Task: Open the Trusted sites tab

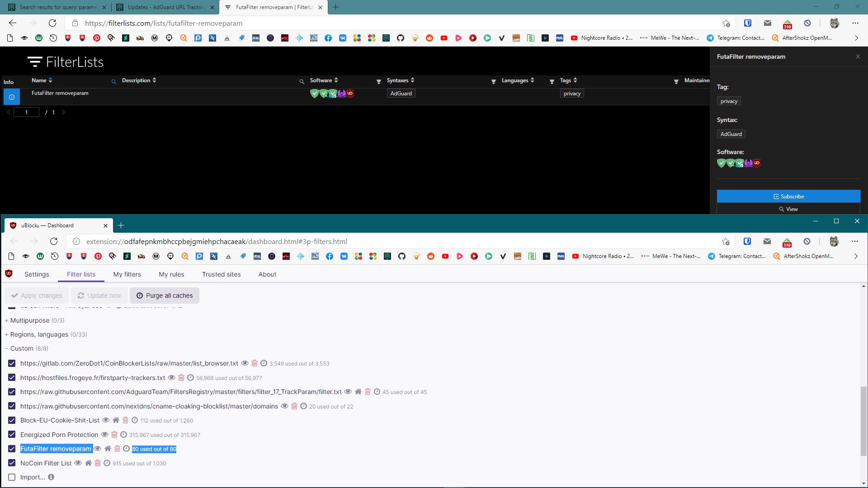Action: 221,274
